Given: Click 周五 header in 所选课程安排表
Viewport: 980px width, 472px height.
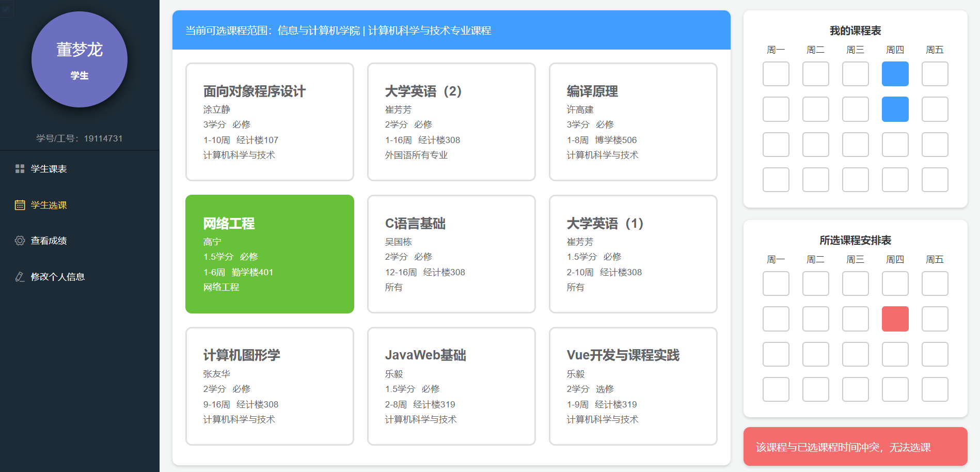Looking at the screenshot, I should 935,260.
